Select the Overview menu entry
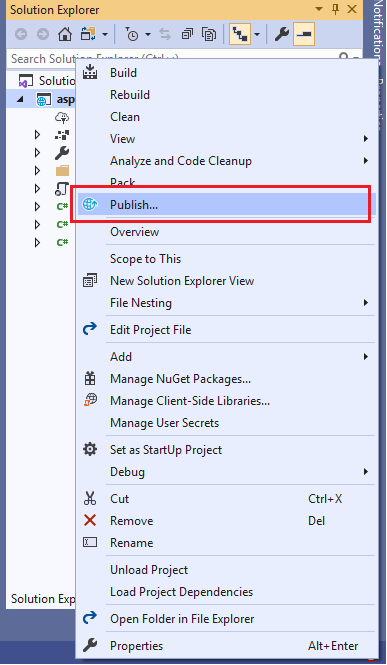 [134, 232]
